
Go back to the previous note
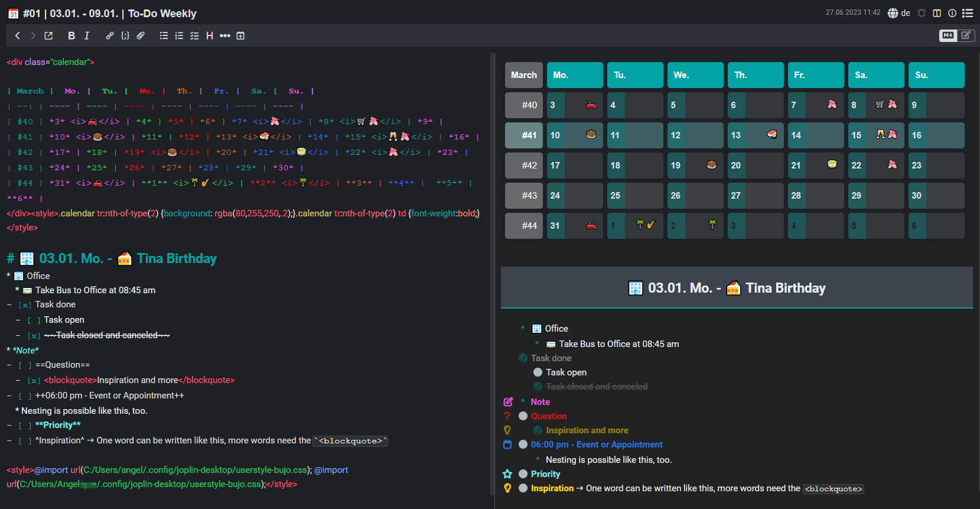(18, 35)
